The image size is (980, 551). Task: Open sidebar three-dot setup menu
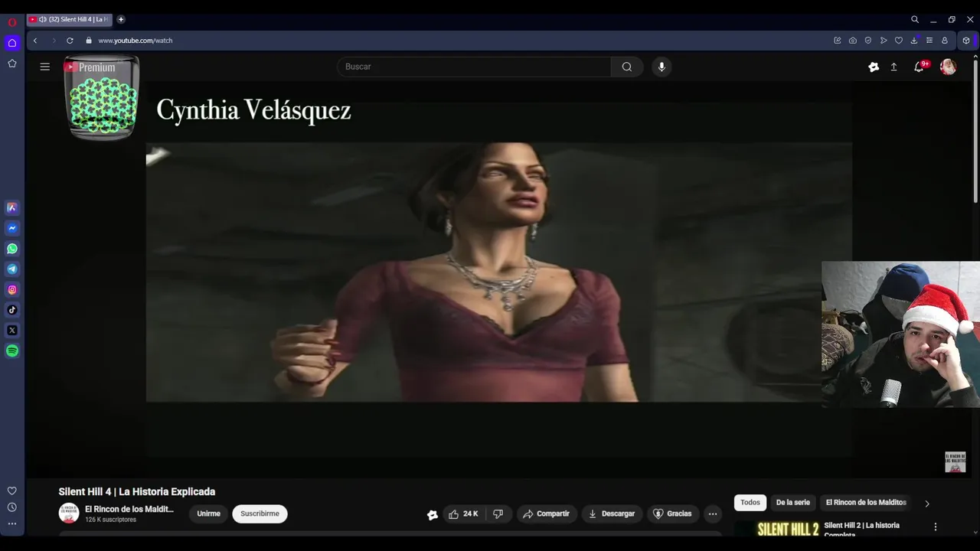pos(12,523)
